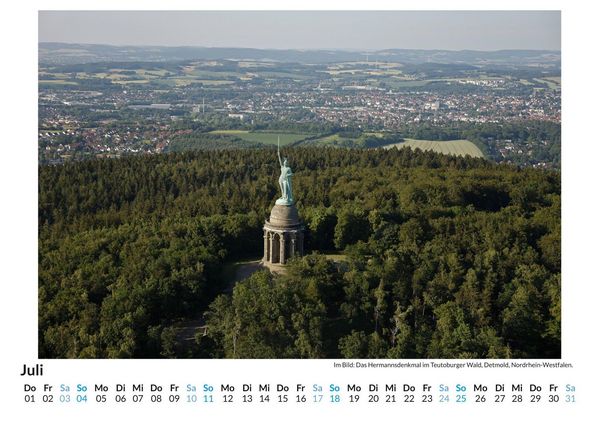Select date 12 under Mo
The image size is (600, 424).
point(228,399)
